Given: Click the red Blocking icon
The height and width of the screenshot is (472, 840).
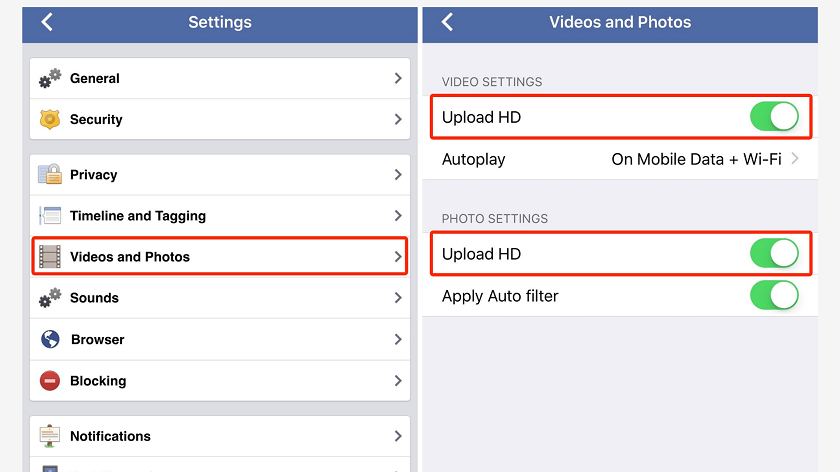Looking at the screenshot, I should point(50,381).
